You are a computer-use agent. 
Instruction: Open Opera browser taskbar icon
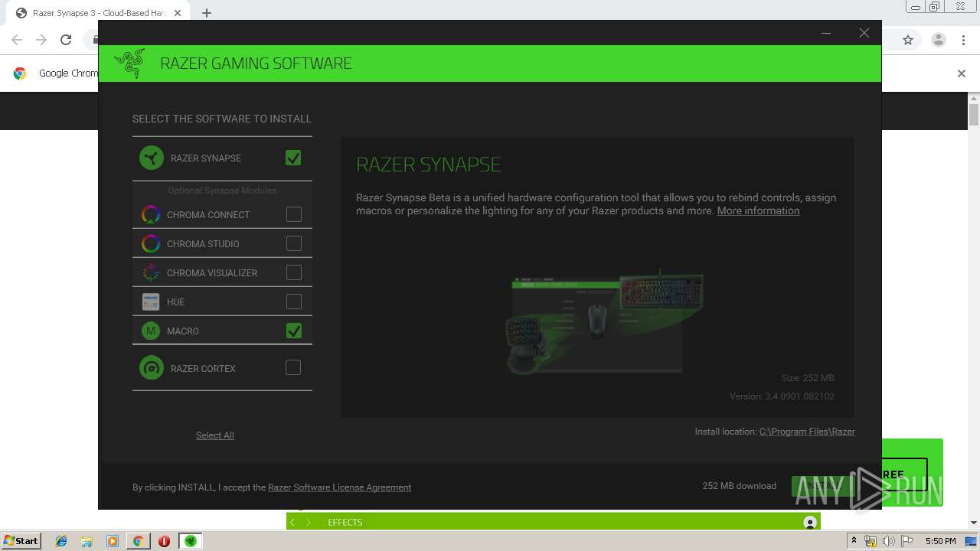click(164, 541)
